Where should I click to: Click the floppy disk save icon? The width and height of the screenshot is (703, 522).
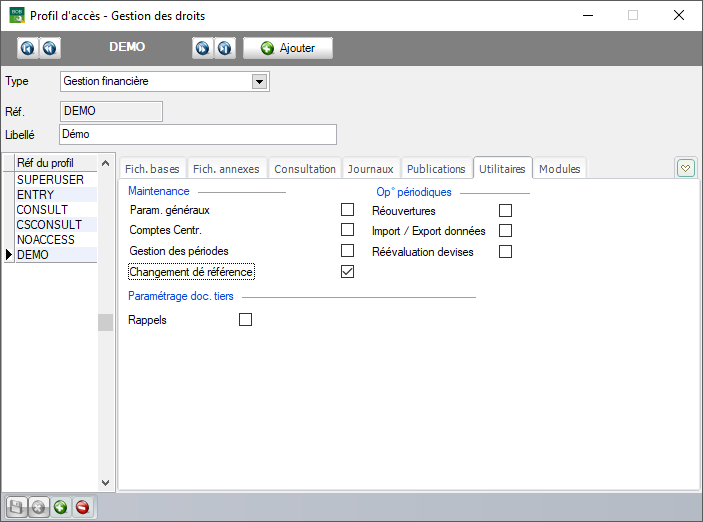pos(16,507)
